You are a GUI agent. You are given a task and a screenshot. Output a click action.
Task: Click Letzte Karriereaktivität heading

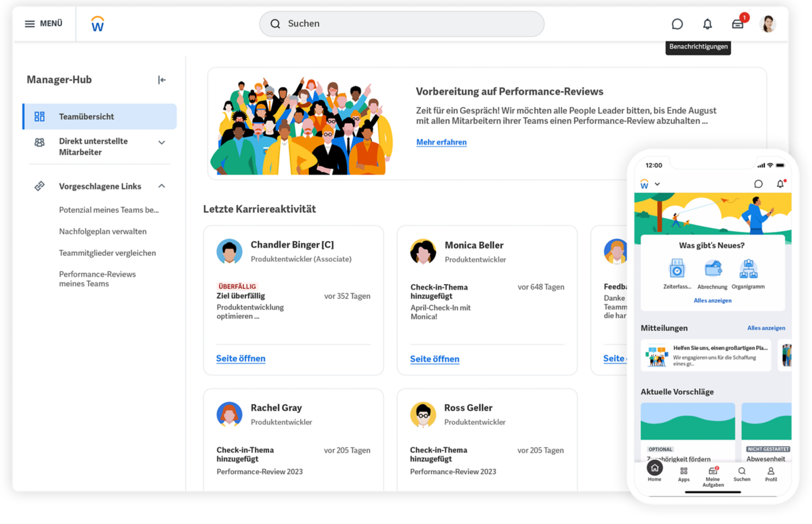tap(259, 209)
